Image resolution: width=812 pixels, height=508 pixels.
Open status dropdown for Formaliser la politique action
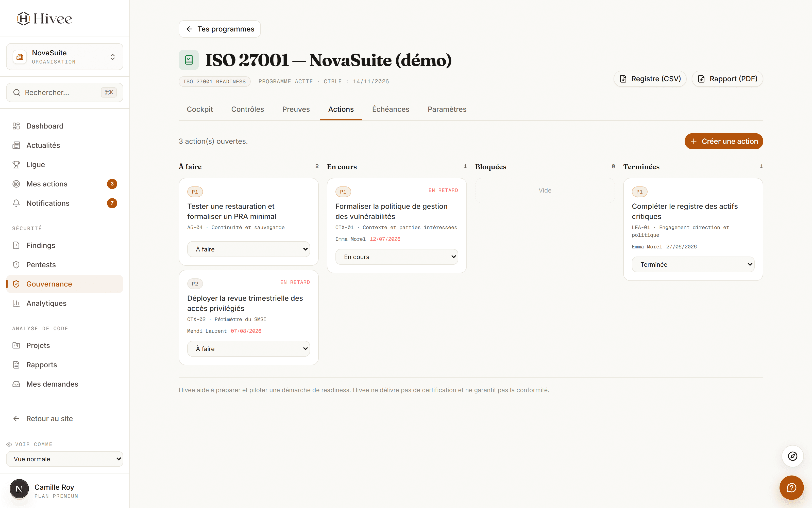tap(397, 257)
